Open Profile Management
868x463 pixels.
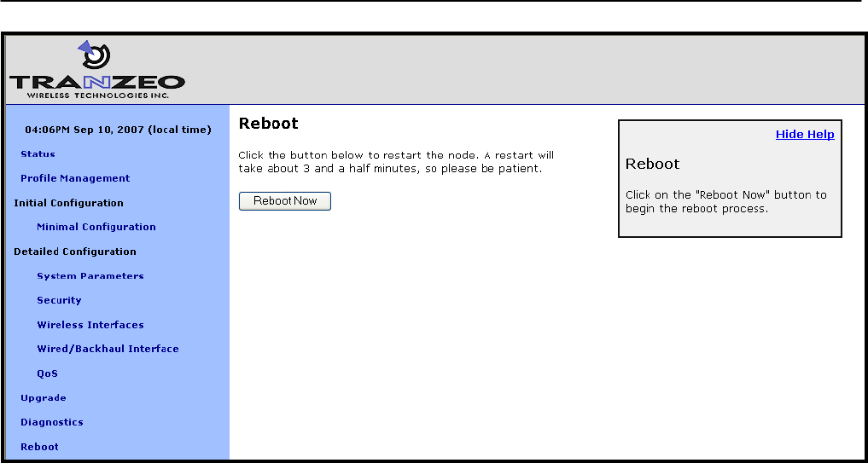coord(75,178)
